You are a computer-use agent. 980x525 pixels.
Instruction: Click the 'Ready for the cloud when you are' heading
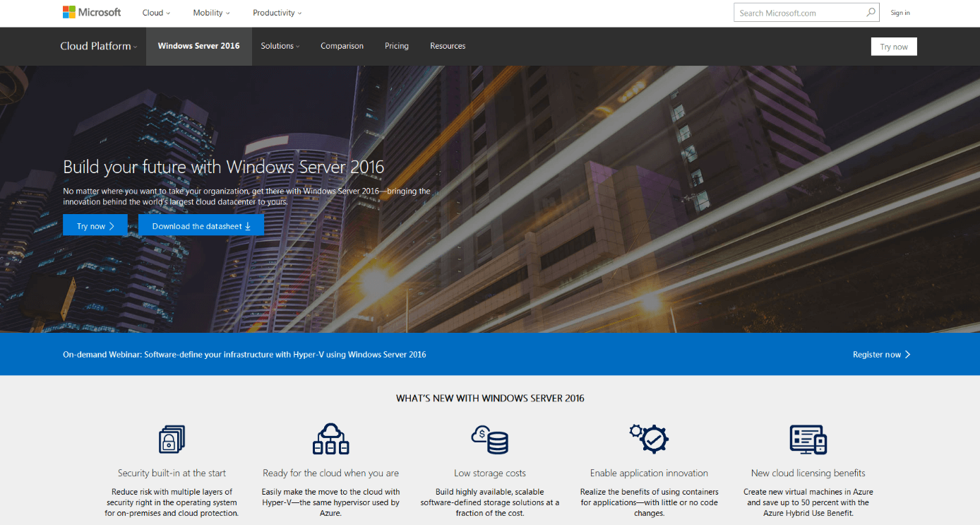(330, 473)
